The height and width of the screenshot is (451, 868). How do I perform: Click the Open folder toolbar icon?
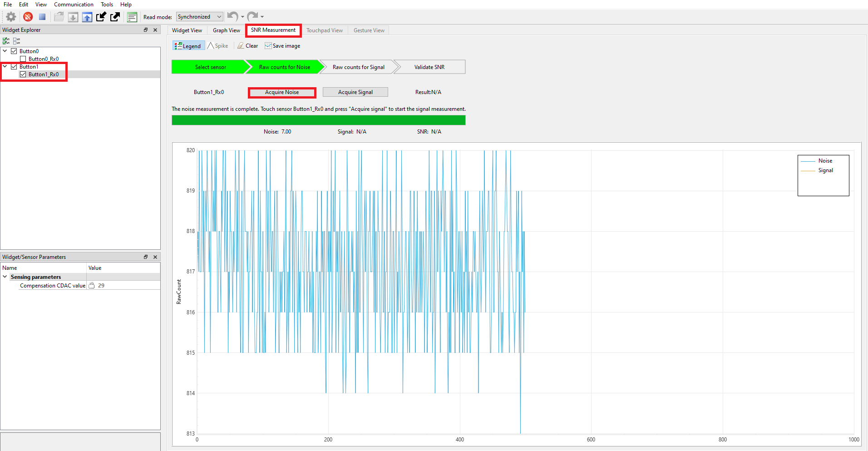coord(59,17)
